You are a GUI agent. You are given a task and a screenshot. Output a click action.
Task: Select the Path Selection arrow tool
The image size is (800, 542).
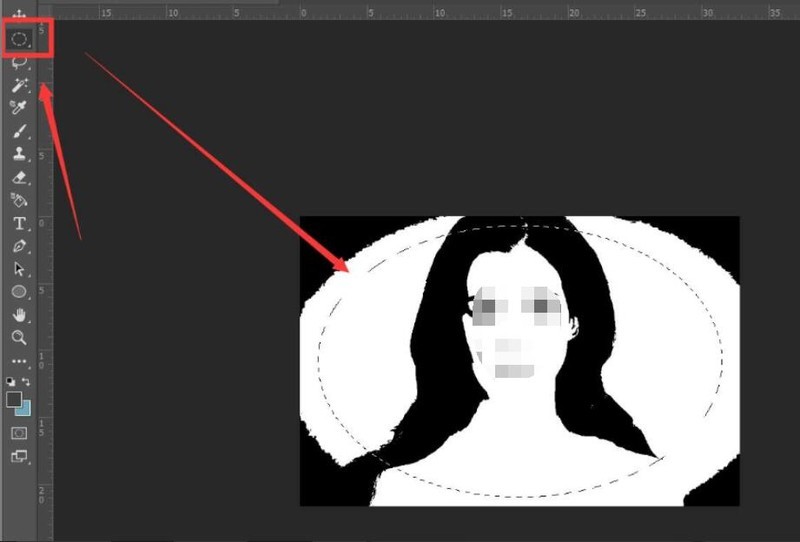click(x=19, y=269)
